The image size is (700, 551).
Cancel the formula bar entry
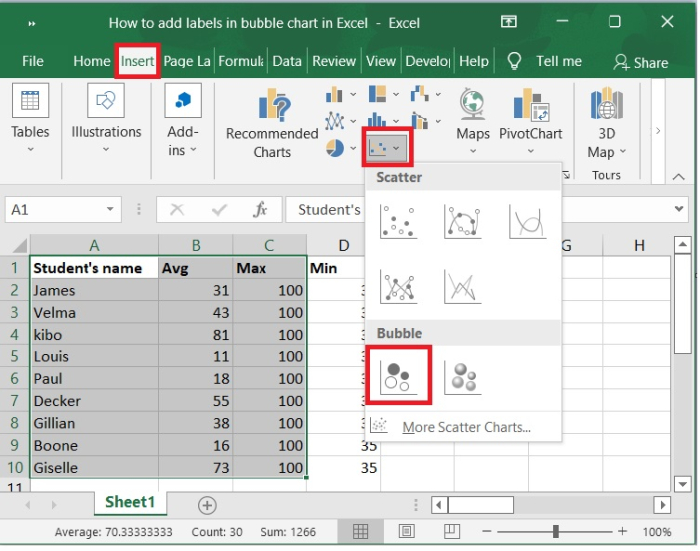click(x=177, y=209)
